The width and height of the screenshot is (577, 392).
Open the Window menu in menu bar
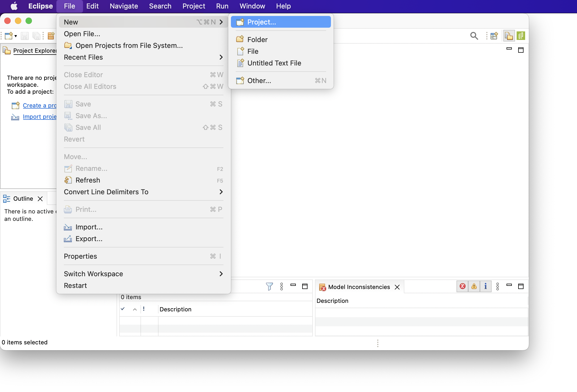coord(252,6)
